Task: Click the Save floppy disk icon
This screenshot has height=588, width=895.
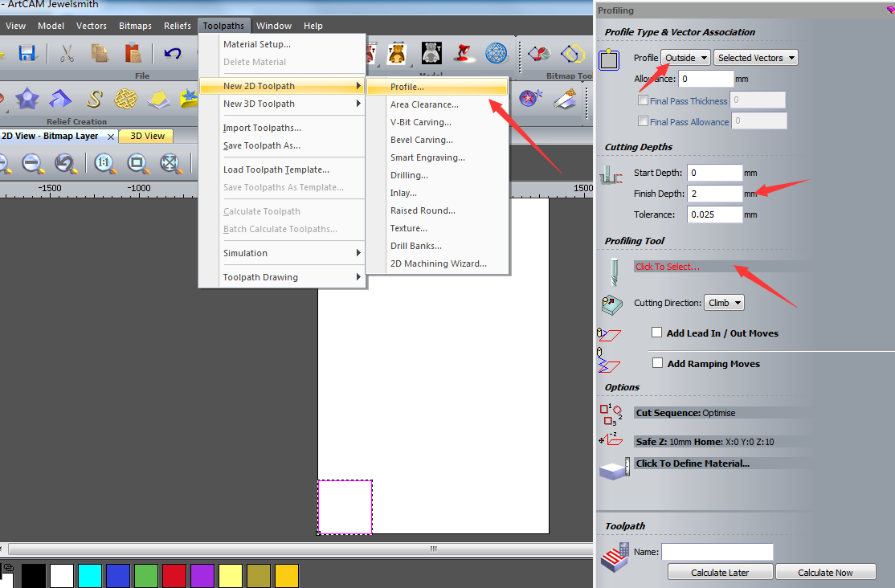Action: [27, 54]
